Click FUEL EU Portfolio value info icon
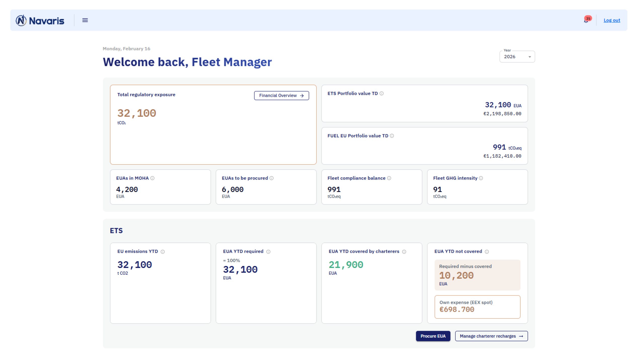Screen dimensions: 644x359 (x=392, y=136)
